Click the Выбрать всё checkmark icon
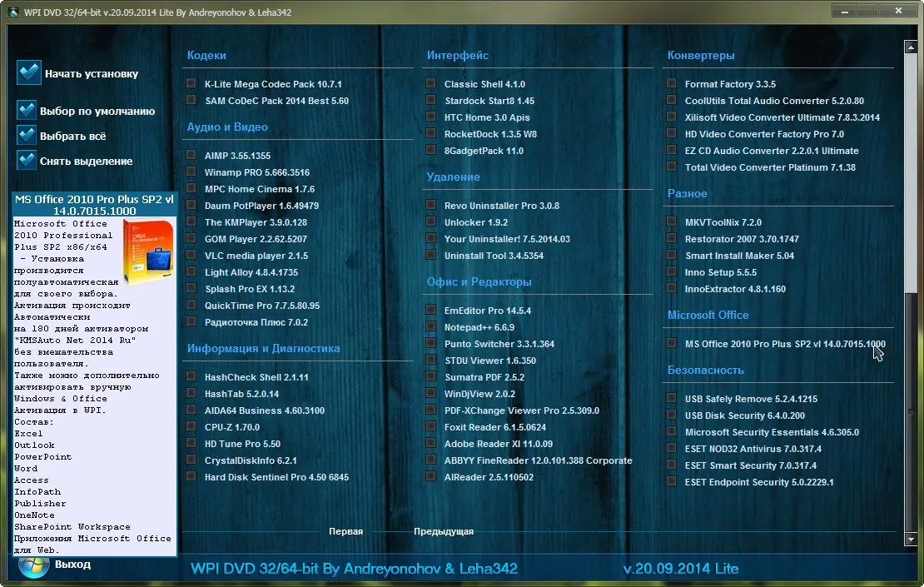The height and width of the screenshot is (587, 924). 27,136
